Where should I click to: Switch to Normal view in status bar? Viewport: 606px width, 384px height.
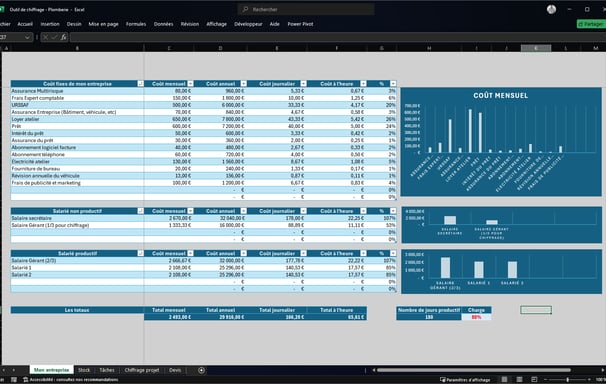point(504,380)
